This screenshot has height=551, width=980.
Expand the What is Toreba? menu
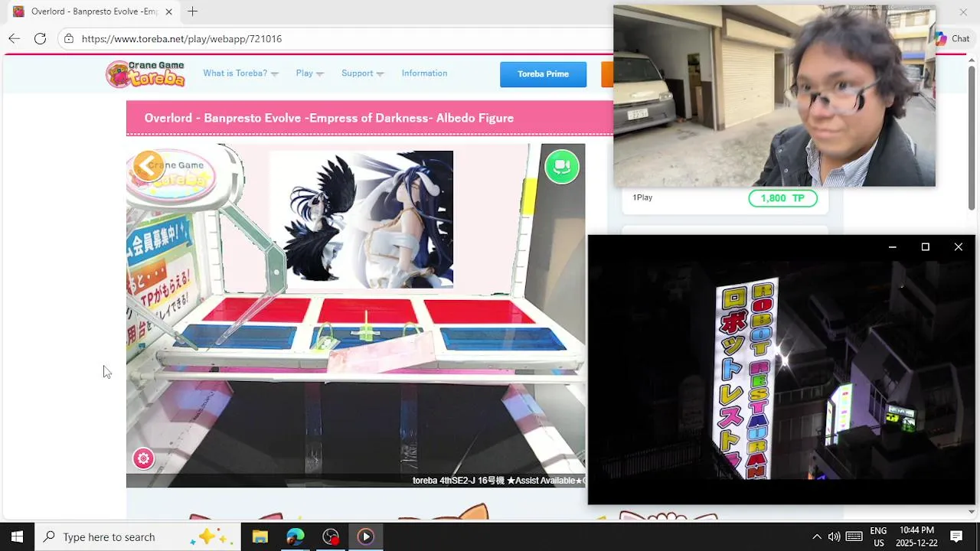click(240, 73)
